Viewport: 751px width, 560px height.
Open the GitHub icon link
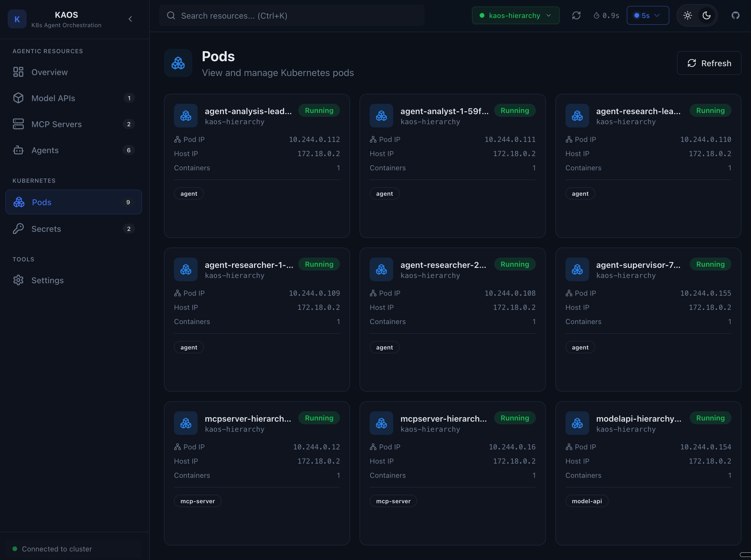tap(735, 15)
